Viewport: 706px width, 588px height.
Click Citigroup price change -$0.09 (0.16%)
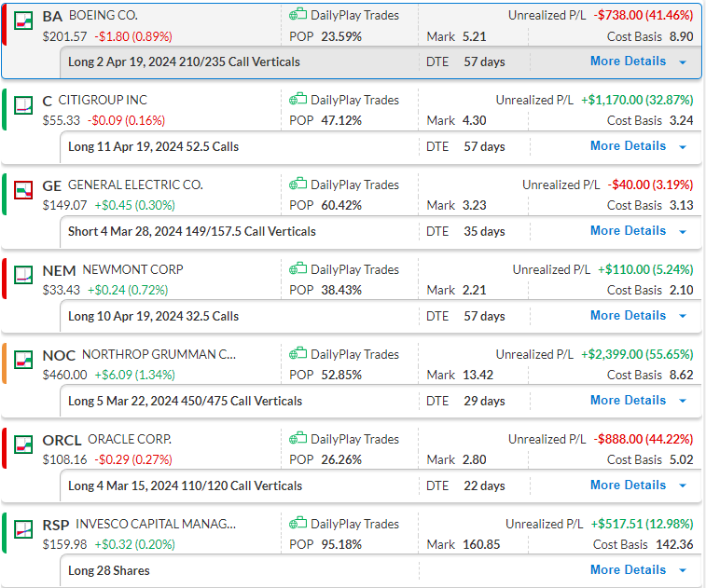[126, 120]
